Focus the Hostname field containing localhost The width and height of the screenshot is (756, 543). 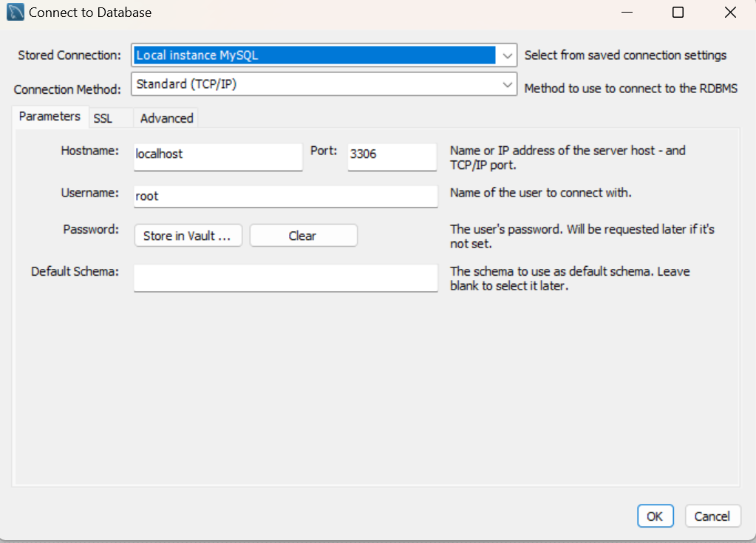coord(218,157)
